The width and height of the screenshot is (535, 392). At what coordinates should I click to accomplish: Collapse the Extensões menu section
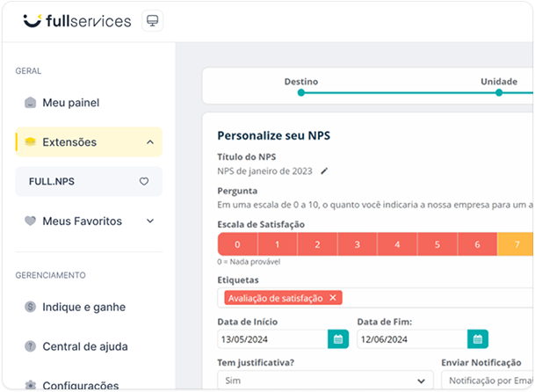point(149,142)
